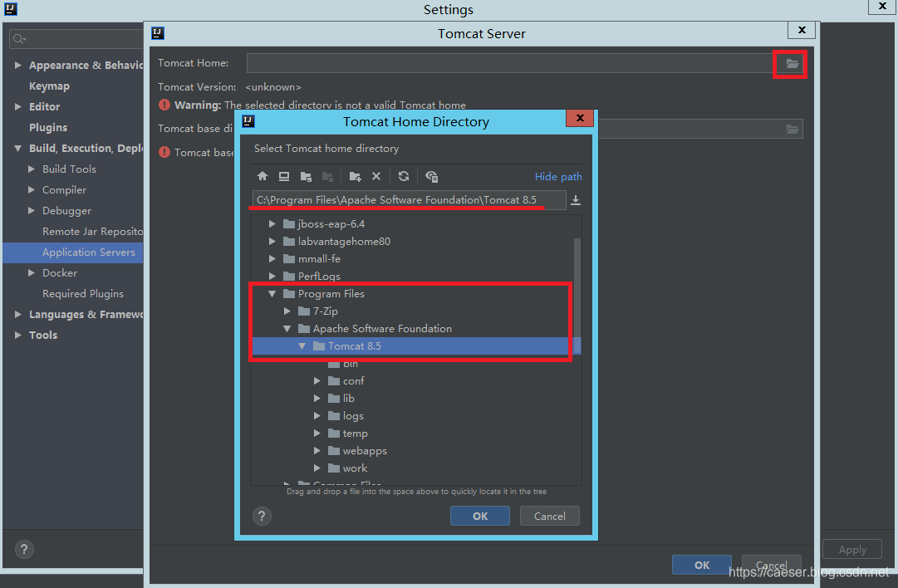This screenshot has width=898, height=588.
Task: Open Compiler settings item
Action: (64, 189)
